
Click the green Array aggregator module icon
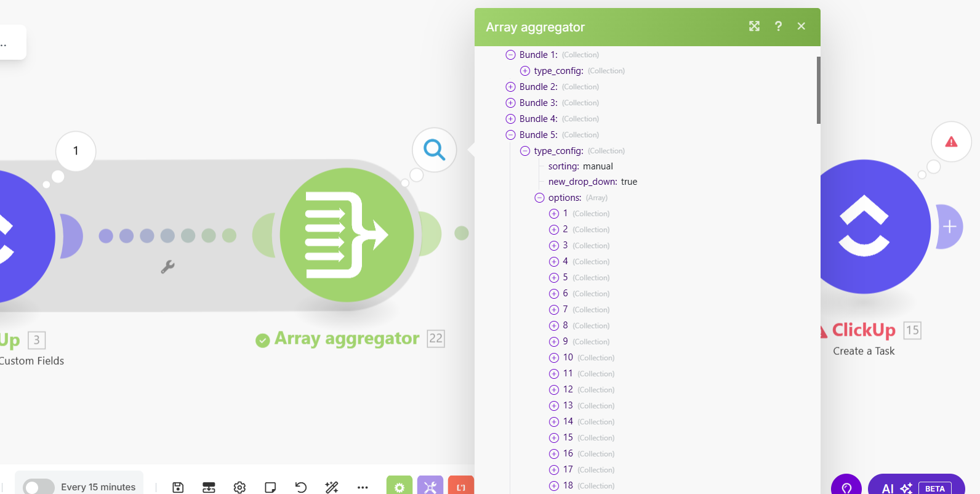347,235
